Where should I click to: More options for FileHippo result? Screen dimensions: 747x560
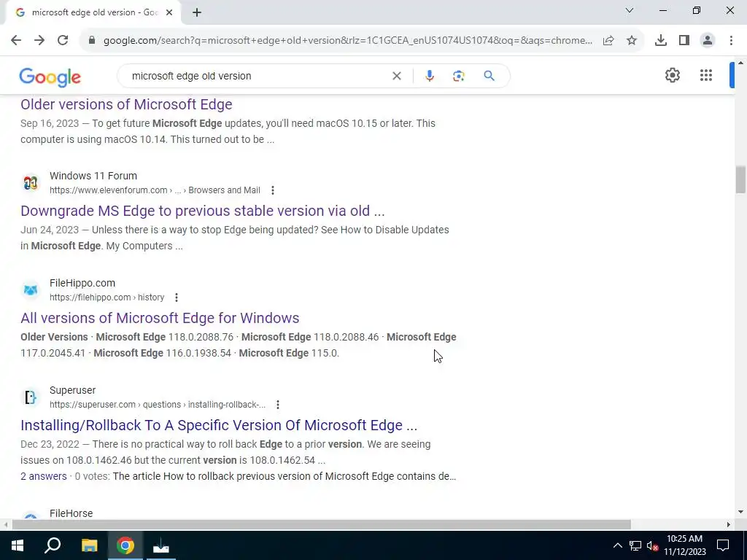pos(177,297)
